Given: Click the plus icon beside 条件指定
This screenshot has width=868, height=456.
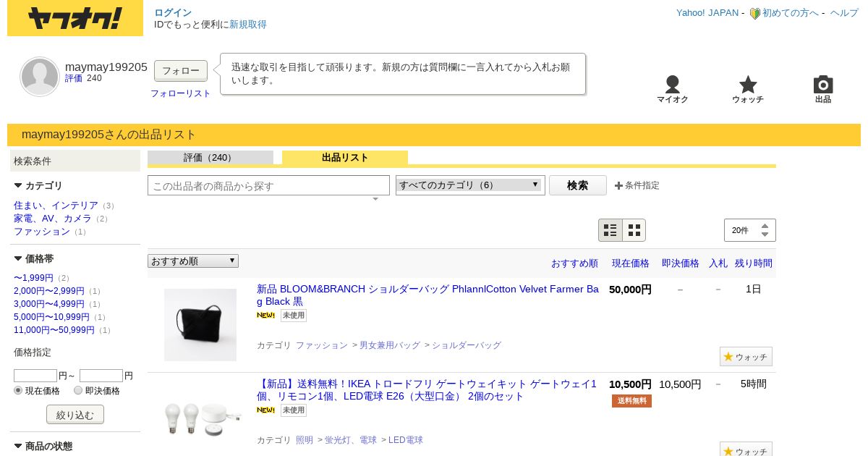Looking at the screenshot, I should tap(618, 185).
